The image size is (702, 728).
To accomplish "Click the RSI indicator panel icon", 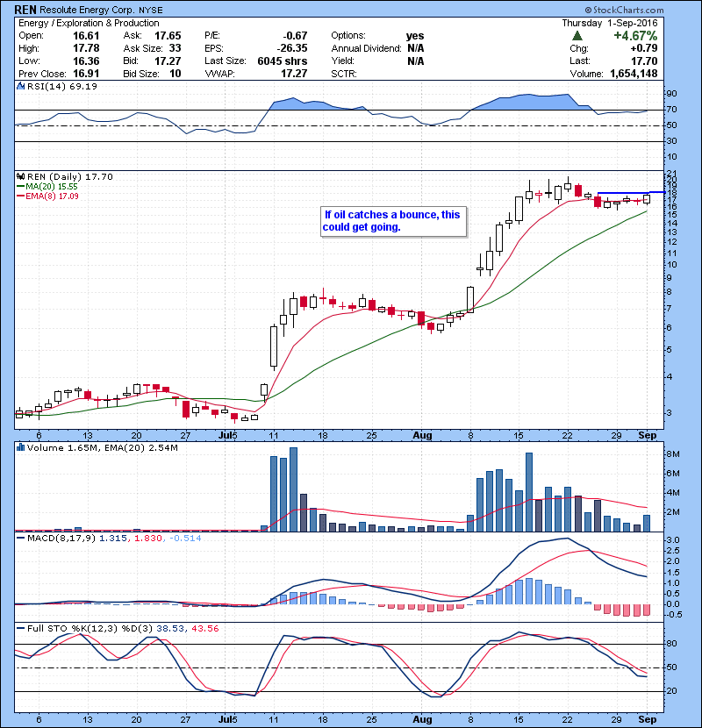I will (20, 86).
